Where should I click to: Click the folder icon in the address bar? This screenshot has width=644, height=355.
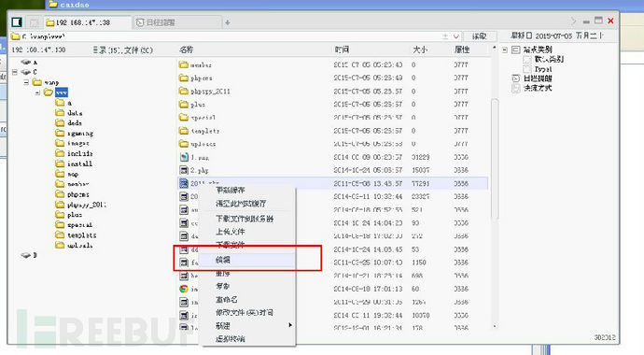click(16, 36)
